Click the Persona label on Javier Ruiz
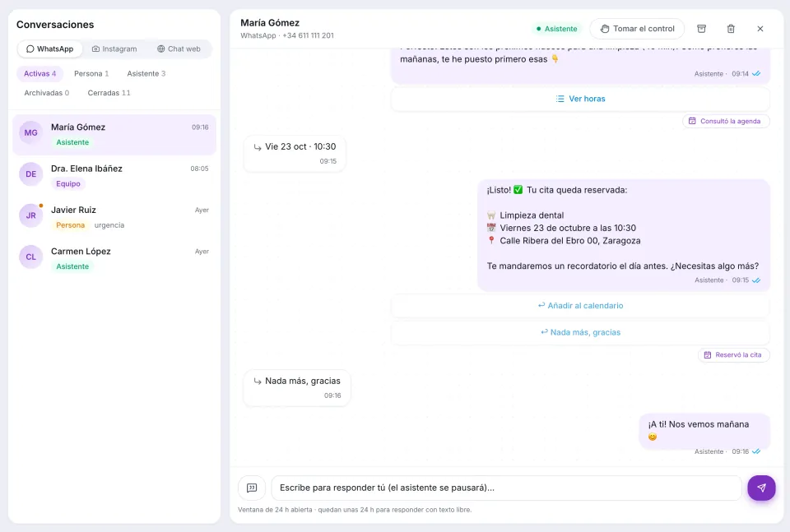The image size is (790, 532). (x=70, y=225)
